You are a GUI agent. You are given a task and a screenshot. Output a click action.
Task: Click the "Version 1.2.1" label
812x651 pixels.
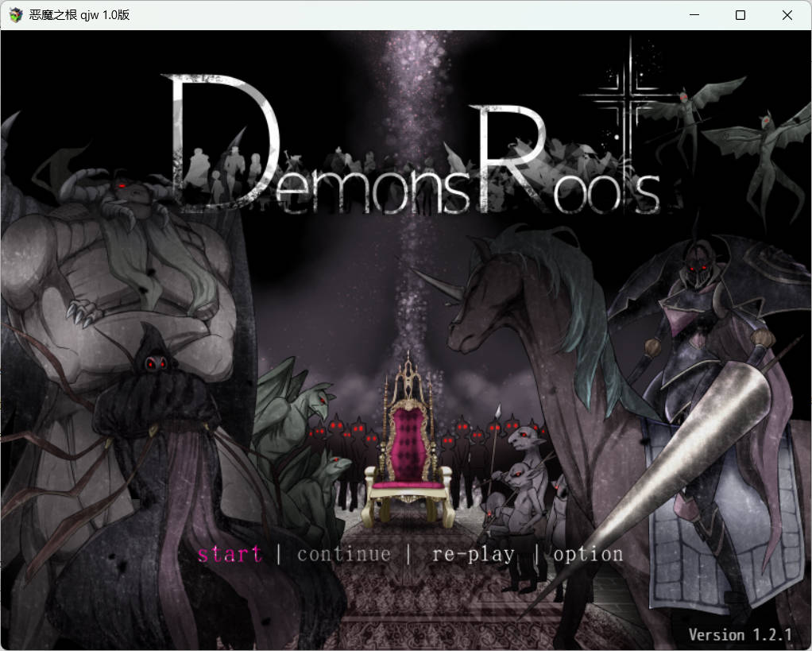[x=740, y=635]
